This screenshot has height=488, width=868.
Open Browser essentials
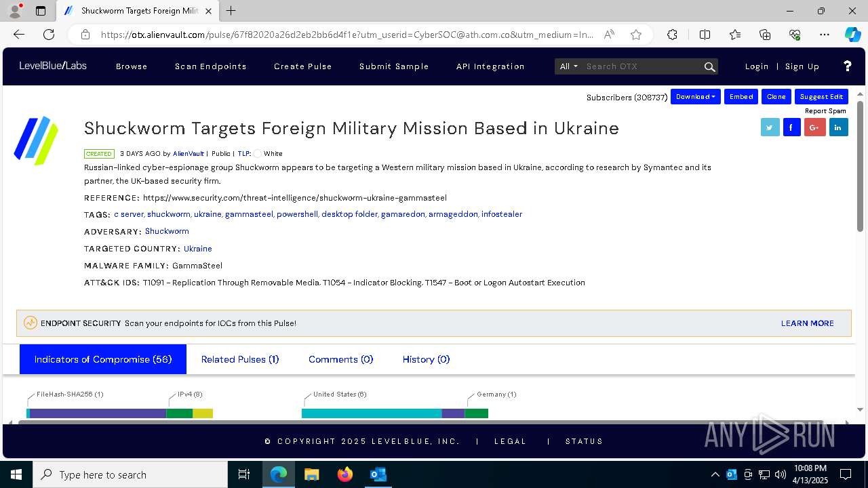(x=795, y=35)
